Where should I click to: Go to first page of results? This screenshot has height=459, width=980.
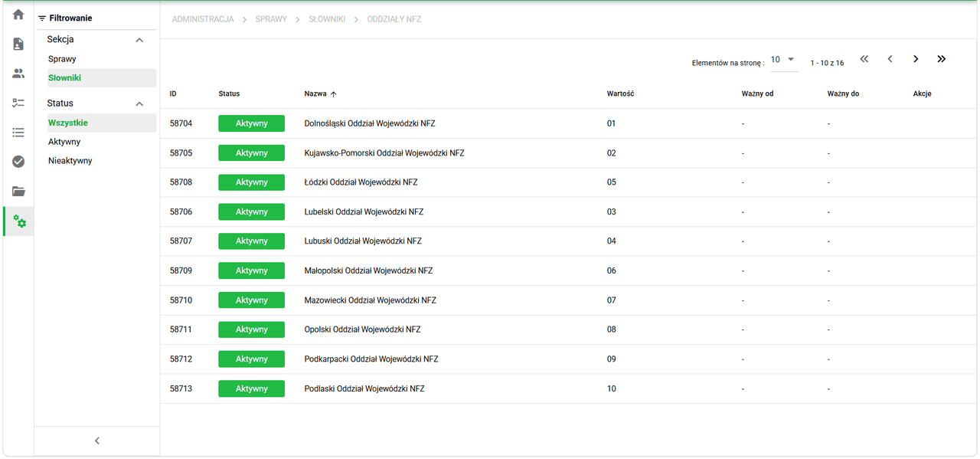(x=864, y=59)
